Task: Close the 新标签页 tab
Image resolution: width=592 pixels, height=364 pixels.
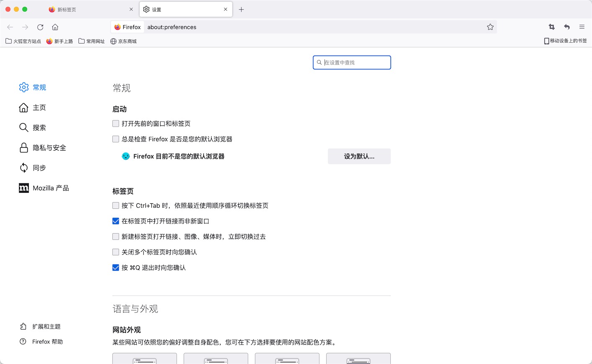Action: [131, 9]
